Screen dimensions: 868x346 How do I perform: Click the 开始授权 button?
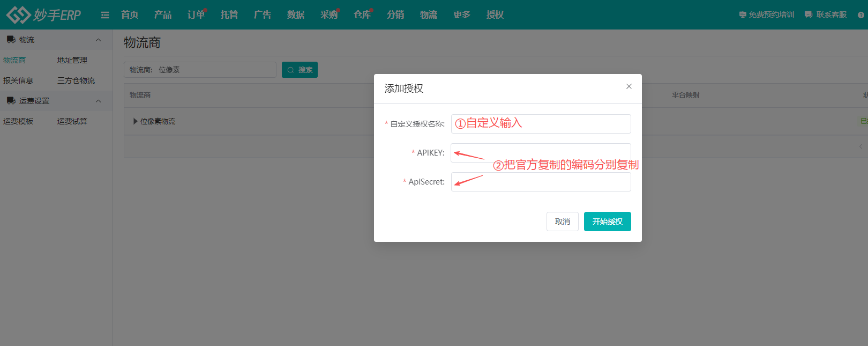coord(607,222)
